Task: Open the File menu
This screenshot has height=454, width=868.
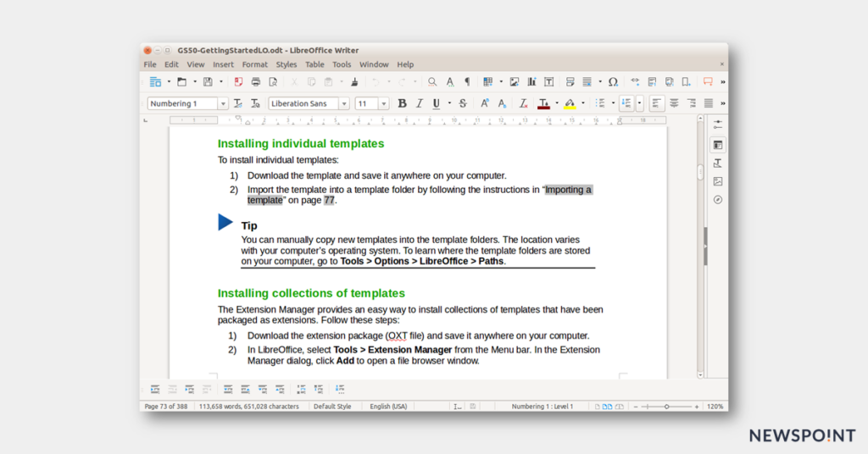Action: (150, 64)
